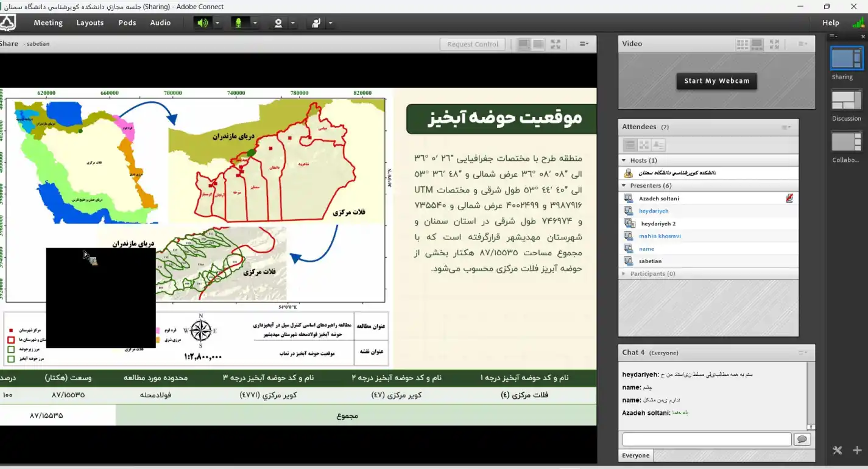Close the layout bar panel
Viewport: 868px width, 469px height.
click(x=863, y=37)
